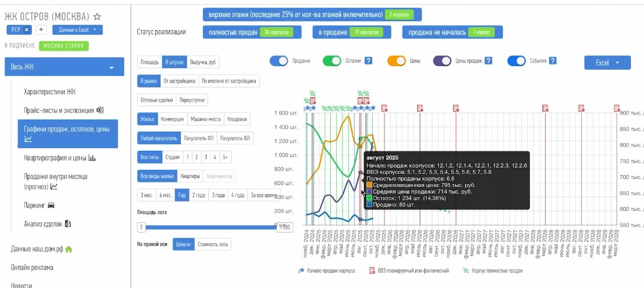Click legend building icon ВВЭ планируемый или фактический
The height and width of the screenshot is (288, 644).
coord(372,270)
